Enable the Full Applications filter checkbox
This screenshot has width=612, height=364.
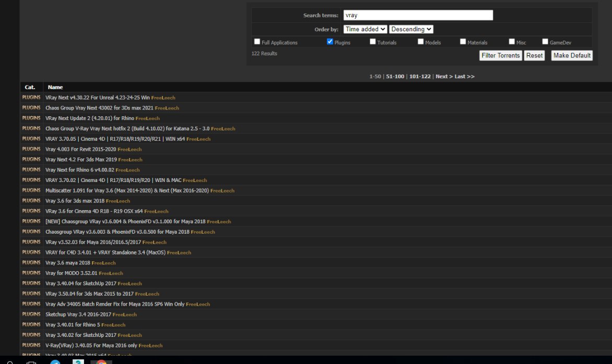coord(257,41)
